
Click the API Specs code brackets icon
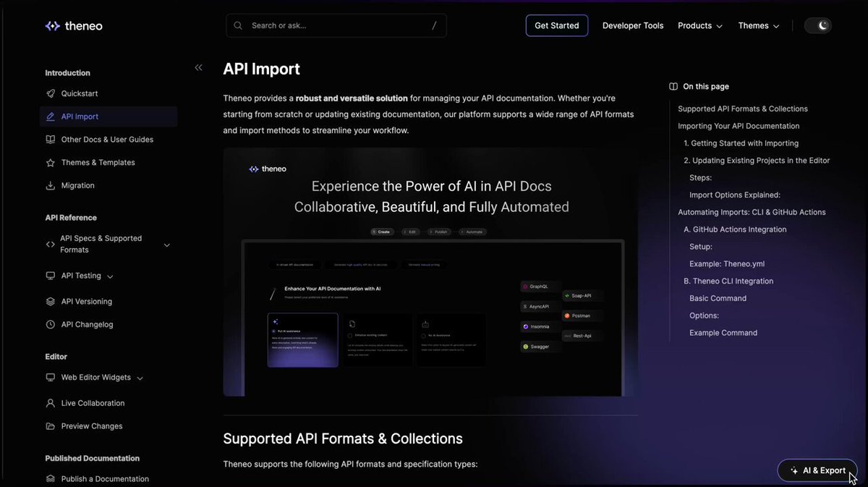[x=51, y=245]
